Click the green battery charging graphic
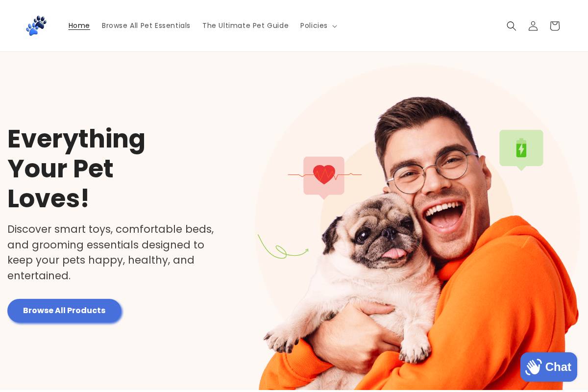Screen dimensions: 588x392 coord(521,149)
